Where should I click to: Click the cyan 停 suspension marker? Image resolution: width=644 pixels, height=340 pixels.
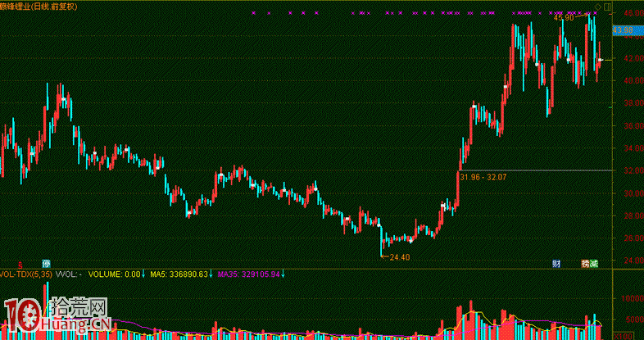click(47, 264)
